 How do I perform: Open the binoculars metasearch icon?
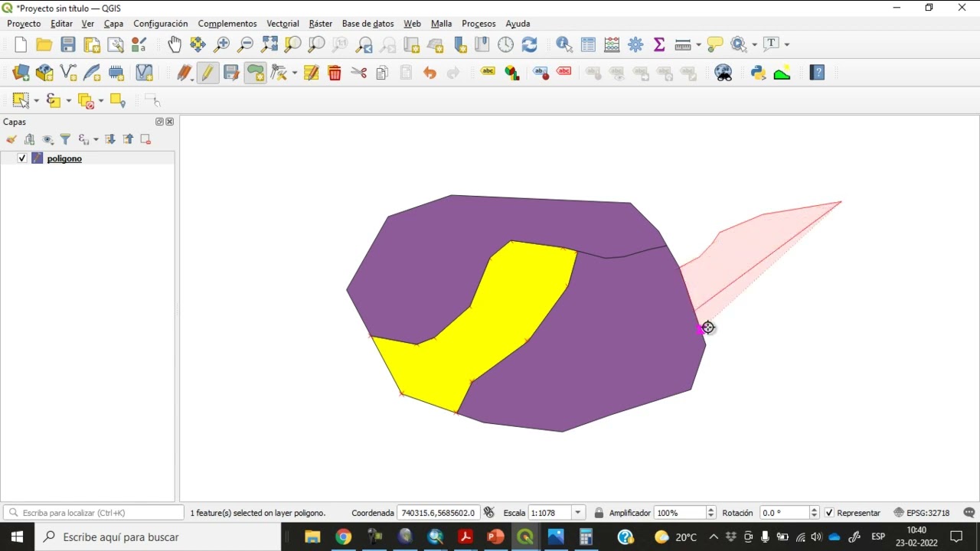pyautogui.click(x=723, y=73)
